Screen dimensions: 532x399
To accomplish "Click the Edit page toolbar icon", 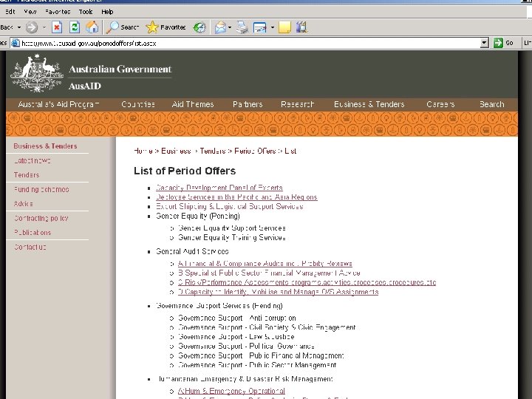I will [x=260, y=27].
